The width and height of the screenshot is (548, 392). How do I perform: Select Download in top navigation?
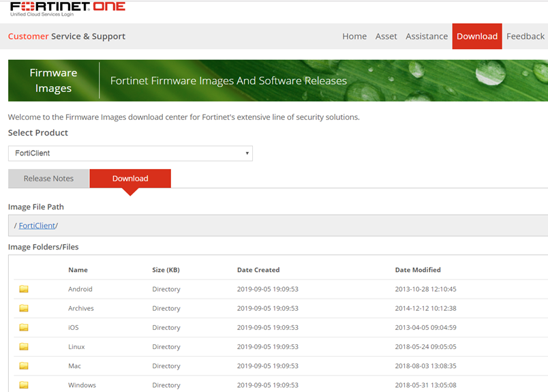(x=477, y=36)
